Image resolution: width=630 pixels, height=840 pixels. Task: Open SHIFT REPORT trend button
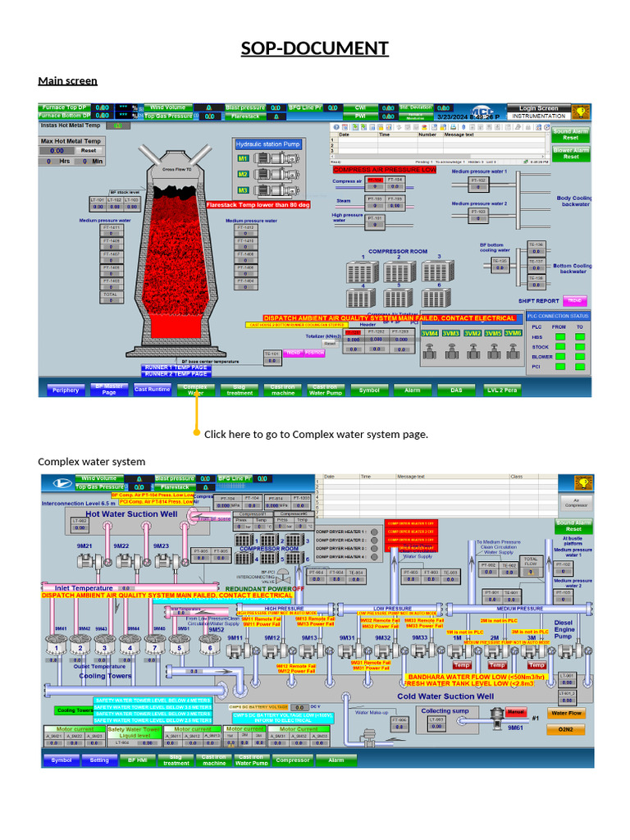click(x=574, y=300)
